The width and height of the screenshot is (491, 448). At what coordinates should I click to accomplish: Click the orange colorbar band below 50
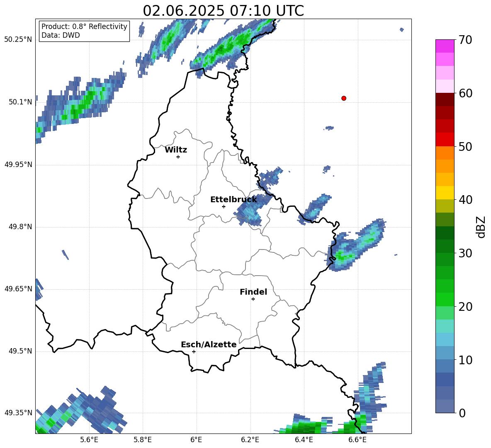point(445,153)
